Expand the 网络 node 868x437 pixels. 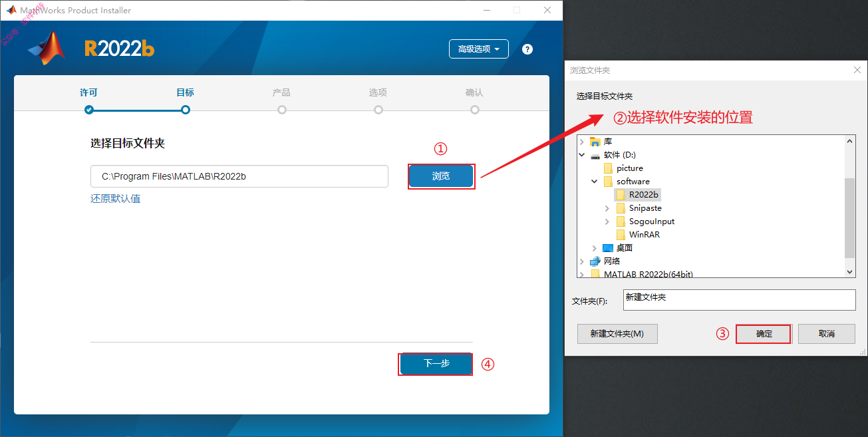click(583, 261)
